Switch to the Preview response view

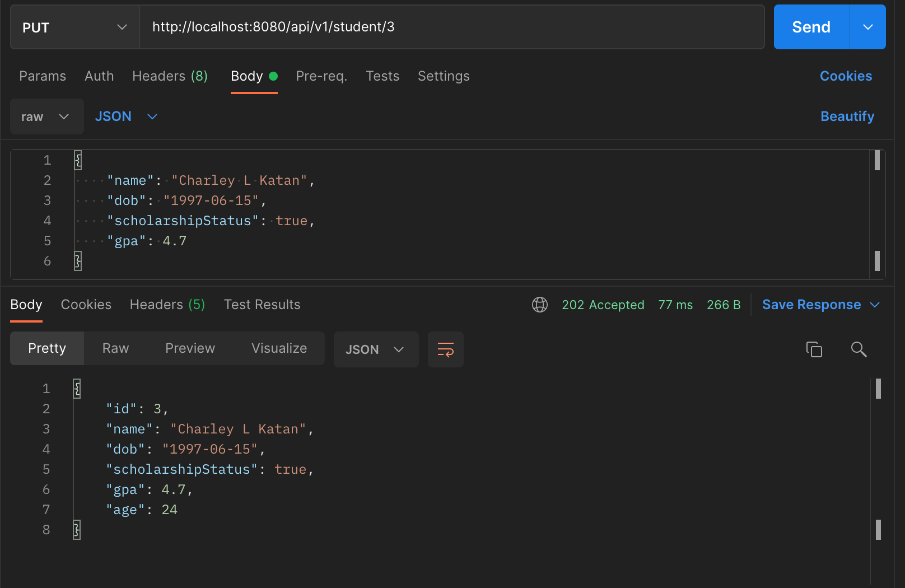(x=190, y=348)
